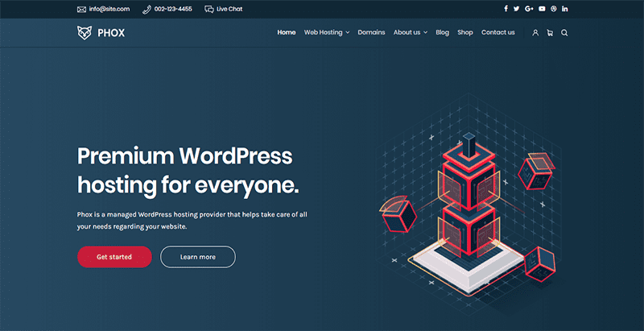Click the Premium WordPress hosting headline

188,171
